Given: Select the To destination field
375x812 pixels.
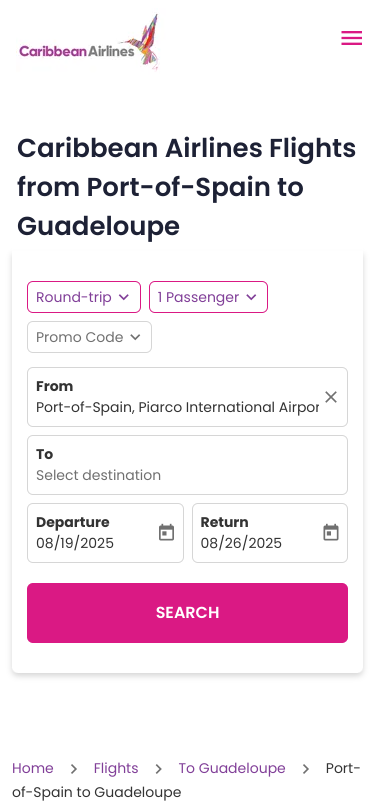Looking at the screenshot, I should click(188, 465).
